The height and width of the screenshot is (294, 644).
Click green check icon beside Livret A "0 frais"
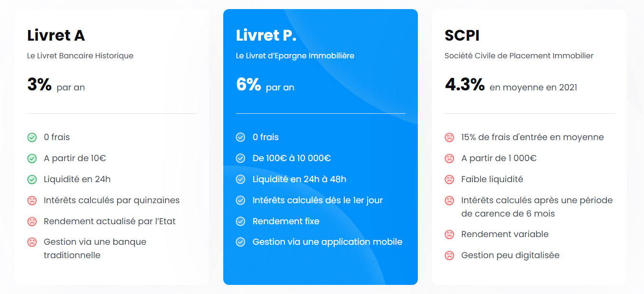point(32,138)
